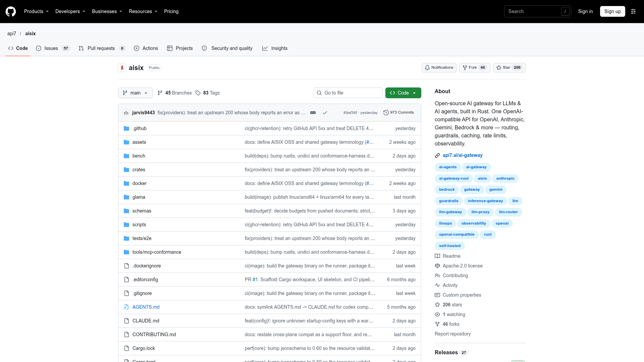Expand the Developers menu
This screenshot has height=362, width=644.
70,11
